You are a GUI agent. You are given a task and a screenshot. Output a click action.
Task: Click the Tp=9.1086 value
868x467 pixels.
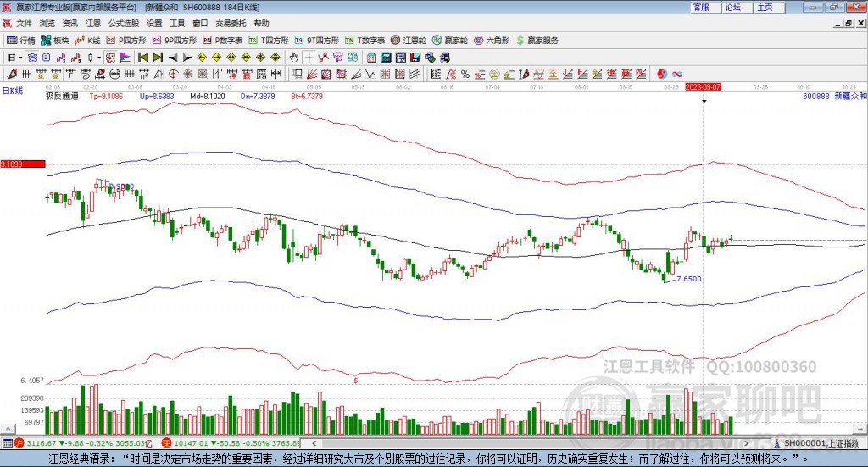106,96
